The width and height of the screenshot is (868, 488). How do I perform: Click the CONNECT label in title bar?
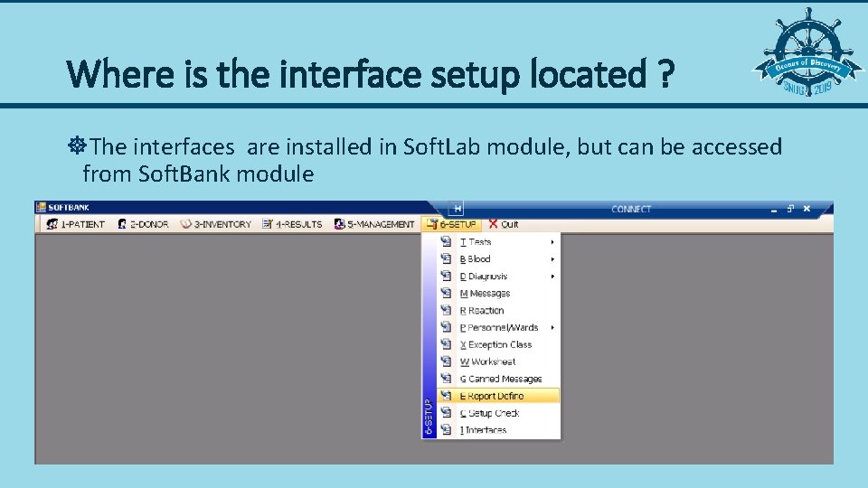[x=631, y=209]
